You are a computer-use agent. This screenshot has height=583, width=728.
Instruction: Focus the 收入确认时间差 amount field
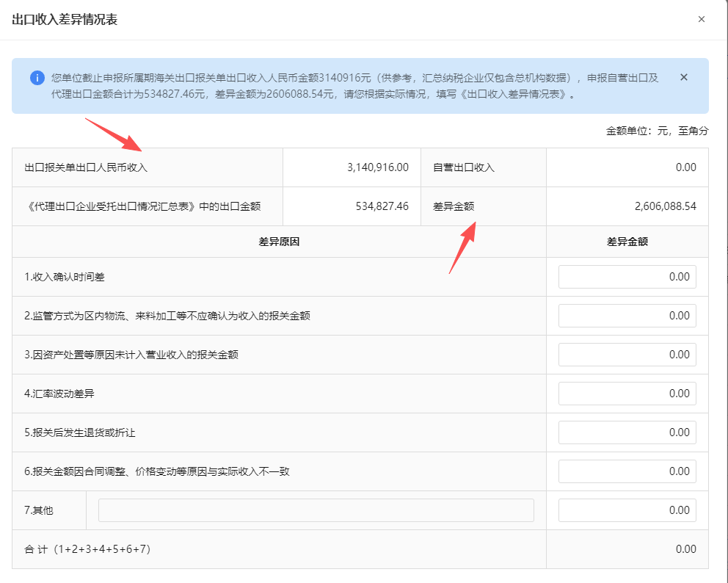pos(627,277)
